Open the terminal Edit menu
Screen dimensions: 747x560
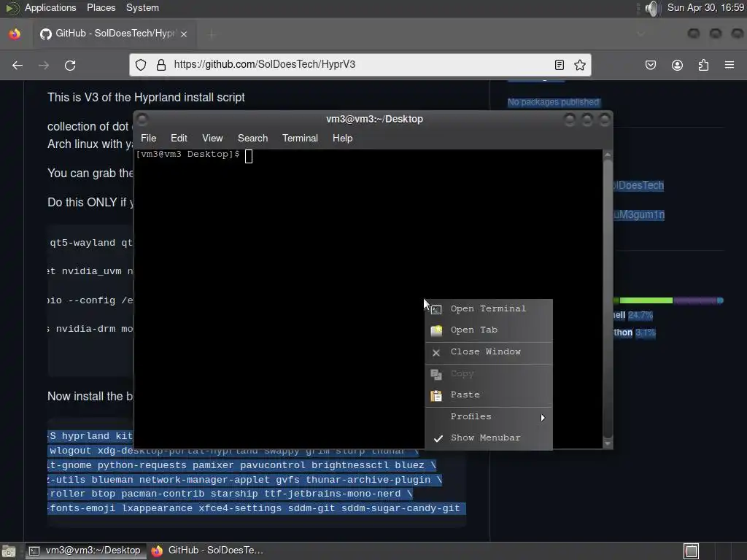tap(179, 138)
